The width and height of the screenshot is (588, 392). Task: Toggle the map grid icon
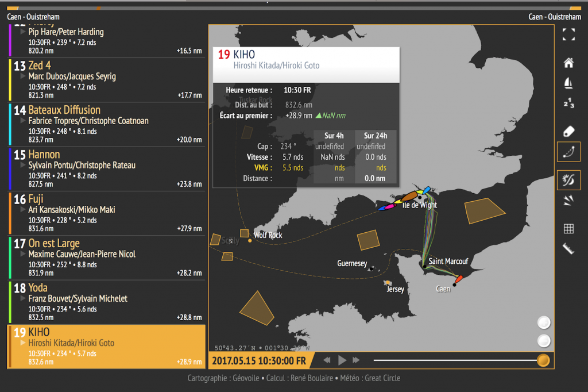pyautogui.click(x=568, y=229)
